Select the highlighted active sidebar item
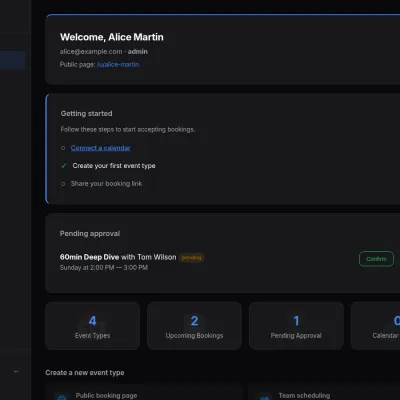This screenshot has width=400, height=400. [x=13, y=60]
